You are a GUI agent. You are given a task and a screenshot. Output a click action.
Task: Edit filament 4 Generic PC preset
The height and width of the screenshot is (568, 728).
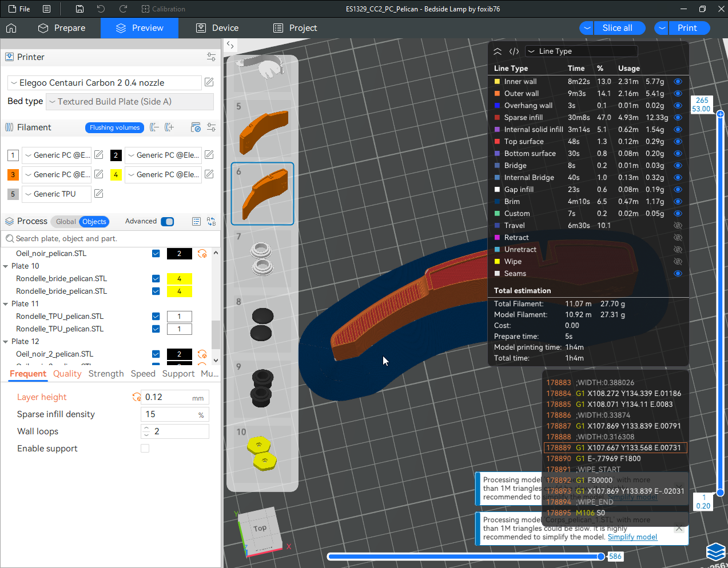point(209,174)
